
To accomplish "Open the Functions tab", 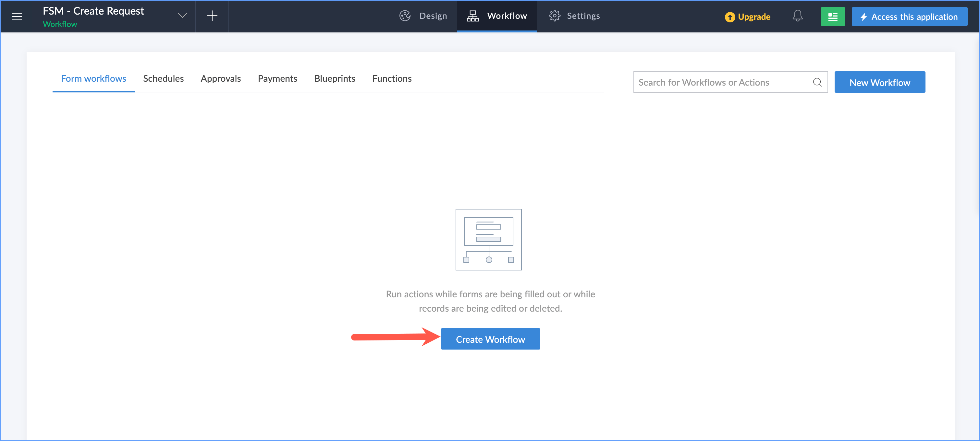I will 392,79.
